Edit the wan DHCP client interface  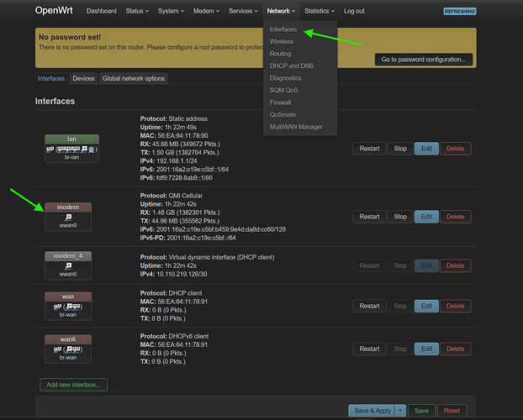(x=426, y=306)
